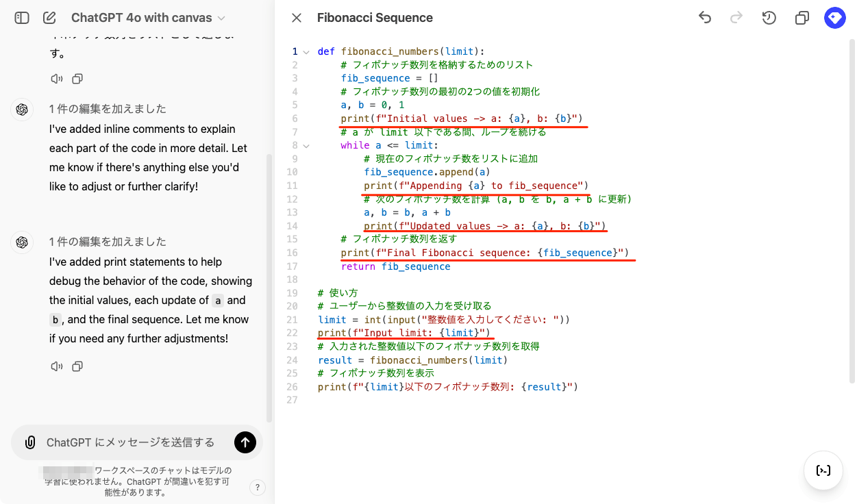
Task: Toggle the sidebar panel icon
Action: pos(22,18)
